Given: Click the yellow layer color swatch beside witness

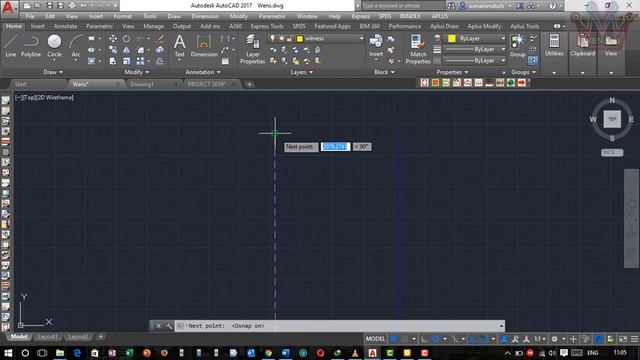Looking at the screenshot, I should point(300,39).
